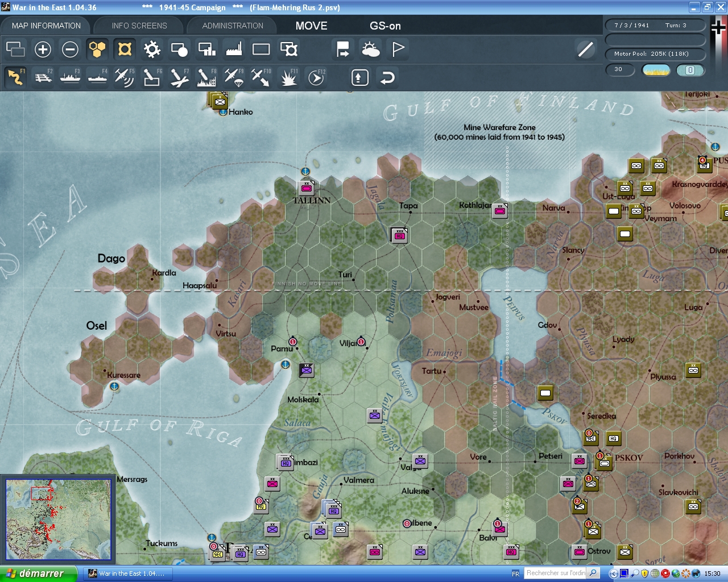Toggle the enemy hexes highlight icon
The image size is (728, 582).
pos(125,49)
